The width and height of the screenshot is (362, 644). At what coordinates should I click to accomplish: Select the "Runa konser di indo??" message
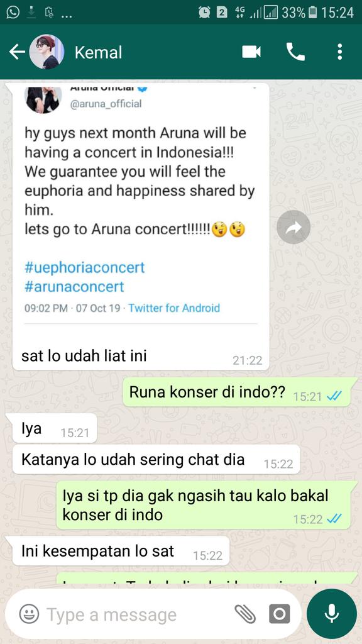pyautogui.click(x=237, y=392)
